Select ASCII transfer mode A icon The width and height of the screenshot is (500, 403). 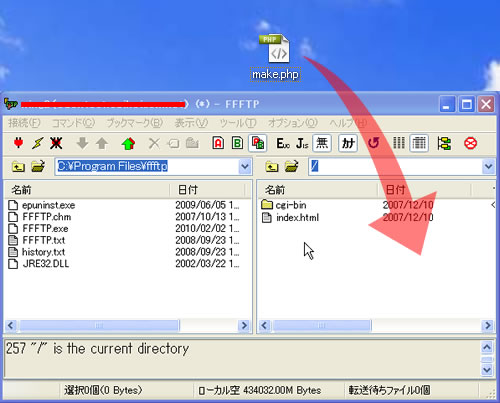(218, 143)
